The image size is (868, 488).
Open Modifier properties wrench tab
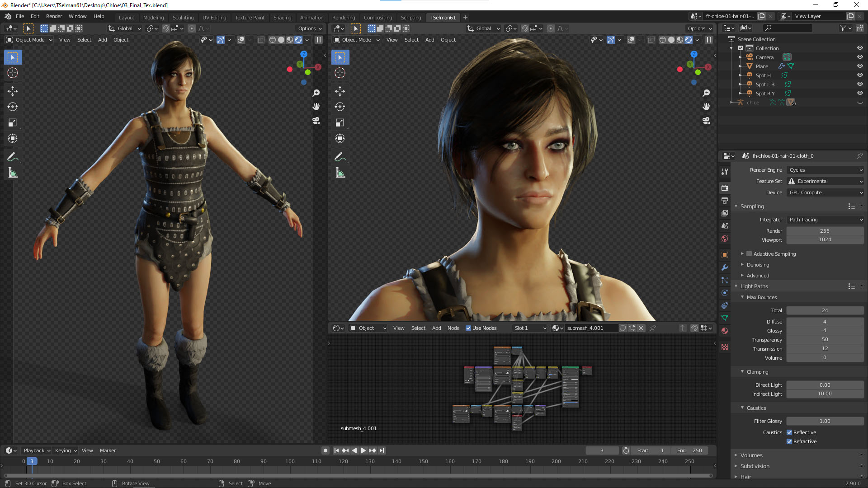[x=725, y=267]
